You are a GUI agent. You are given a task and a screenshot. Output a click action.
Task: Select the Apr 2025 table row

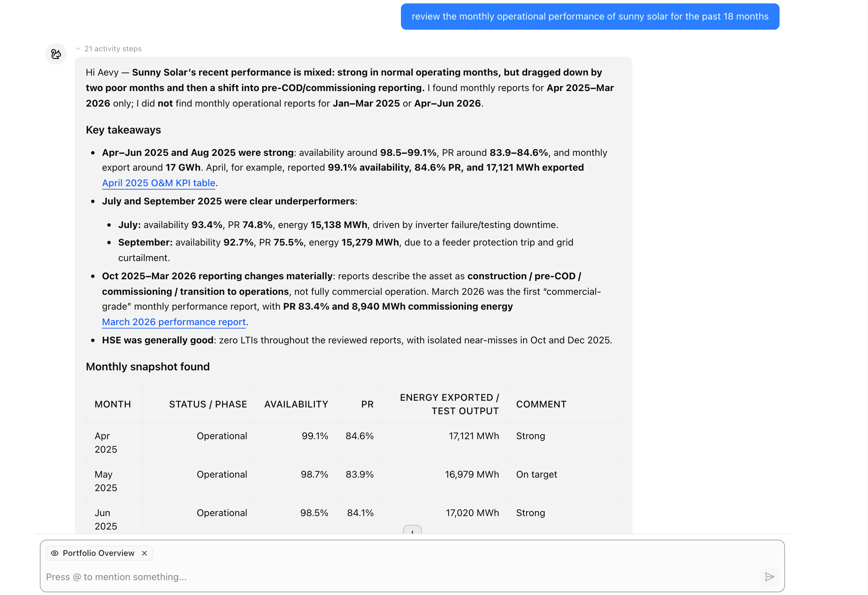click(x=353, y=443)
